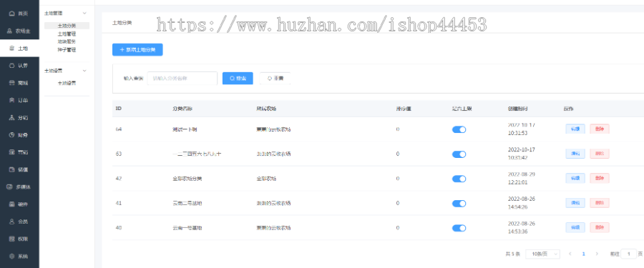Click the blue 新增土地分类 add button

click(x=137, y=49)
